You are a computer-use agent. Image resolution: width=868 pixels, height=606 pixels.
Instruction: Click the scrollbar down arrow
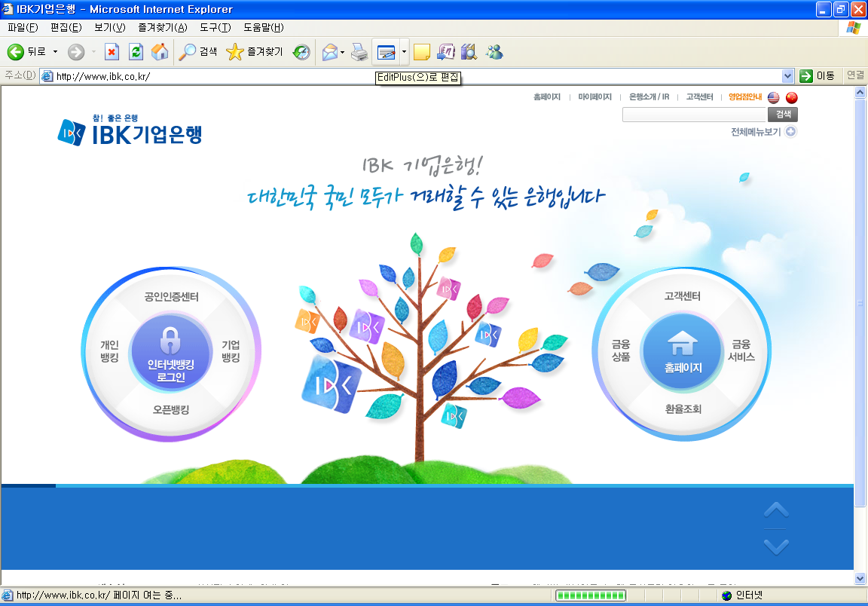click(860, 578)
